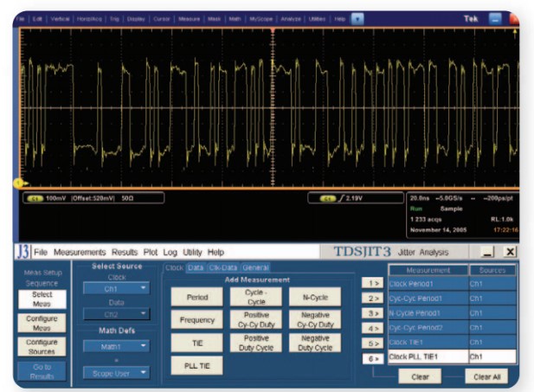
Task: Select measurement row 1 arrow button
Action: (x=372, y=283)
